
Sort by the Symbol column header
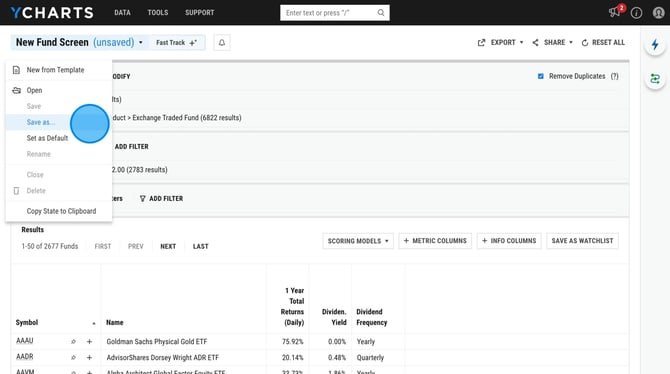click(x=27, y=322)
